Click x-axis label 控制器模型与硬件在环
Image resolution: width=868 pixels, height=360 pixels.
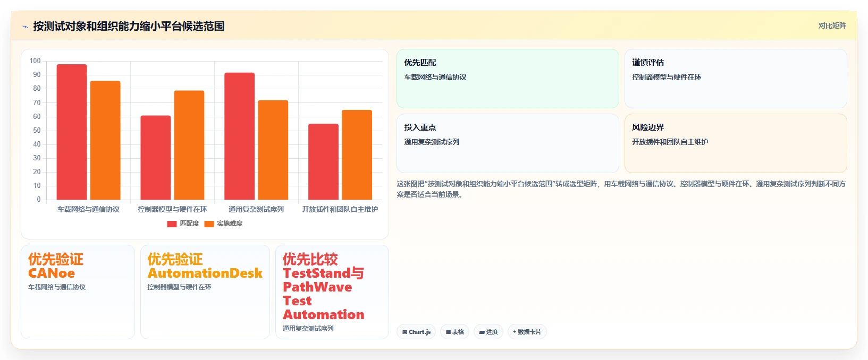point(172,209)
